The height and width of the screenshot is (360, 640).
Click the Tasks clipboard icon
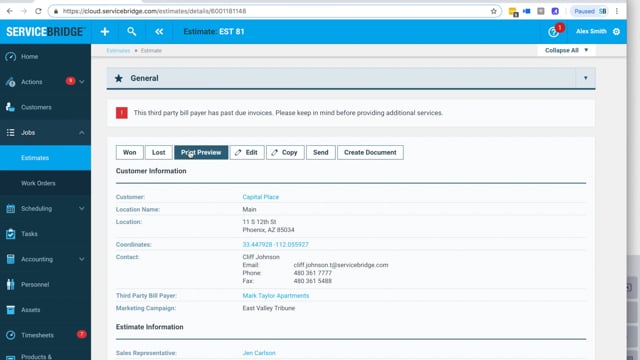pyautogui.click(x=11, y=234)
